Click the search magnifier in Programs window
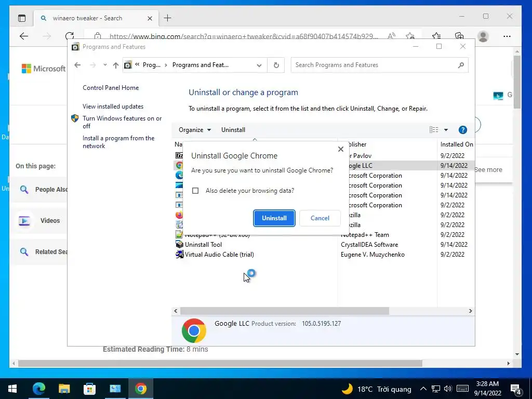 point(461,65)
